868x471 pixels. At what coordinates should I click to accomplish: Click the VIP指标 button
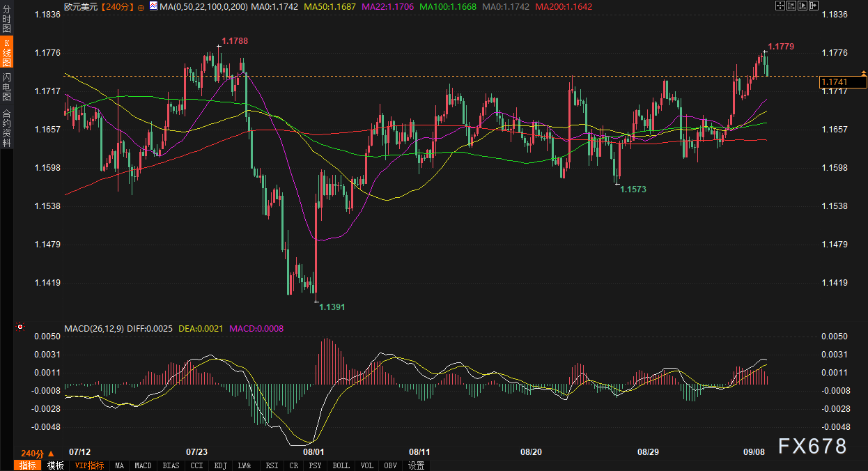89,465
